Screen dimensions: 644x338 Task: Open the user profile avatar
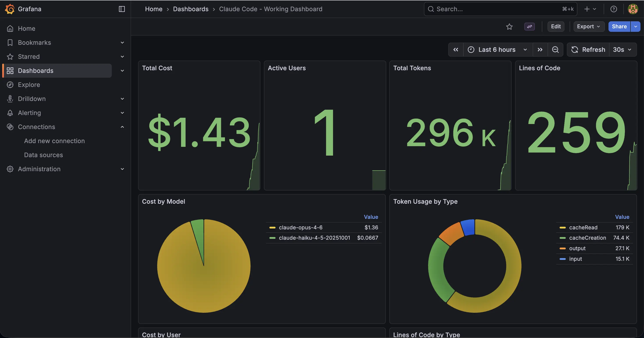633,9
